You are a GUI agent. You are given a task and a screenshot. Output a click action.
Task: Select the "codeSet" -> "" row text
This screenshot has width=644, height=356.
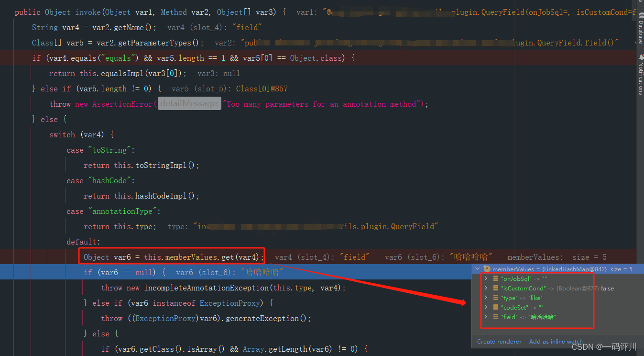click(x=522, y=307)
